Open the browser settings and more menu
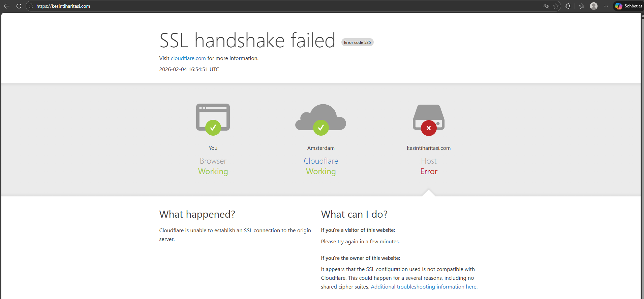 [606, 6]
